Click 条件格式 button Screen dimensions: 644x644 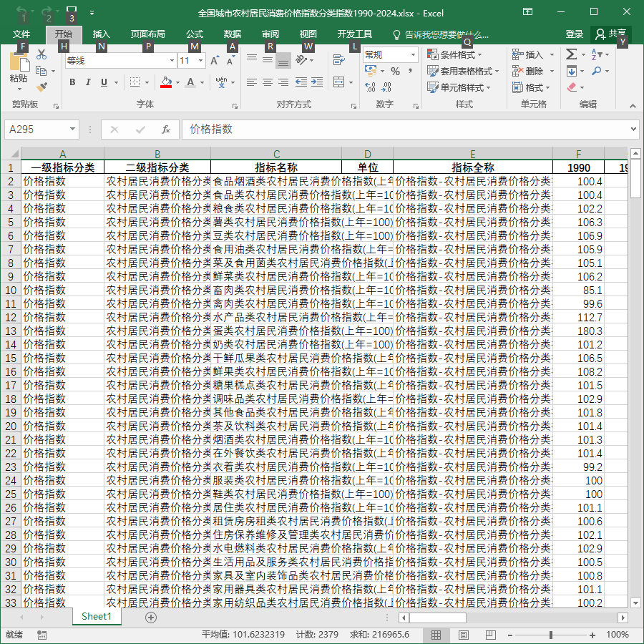tap(454, 54)
